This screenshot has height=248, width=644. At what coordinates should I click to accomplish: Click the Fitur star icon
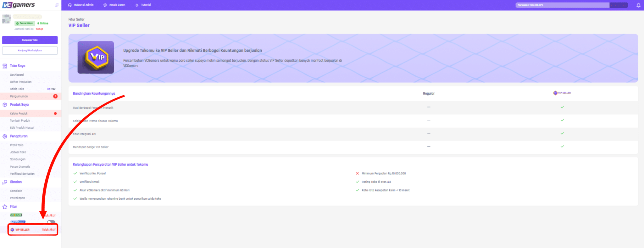tap(5, 207)
